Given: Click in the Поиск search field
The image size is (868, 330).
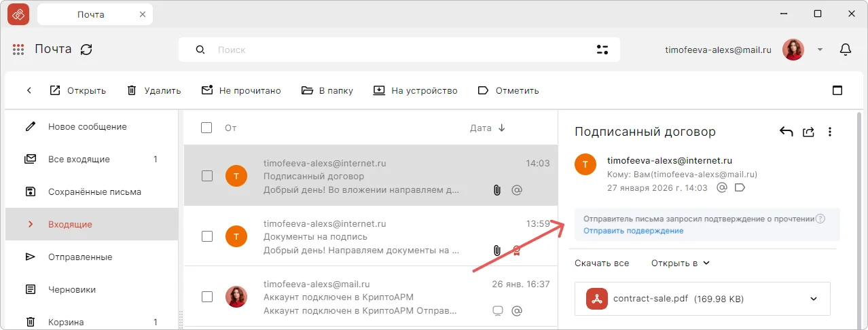Looking at the screenshot, I should click(x=399, y=50).
